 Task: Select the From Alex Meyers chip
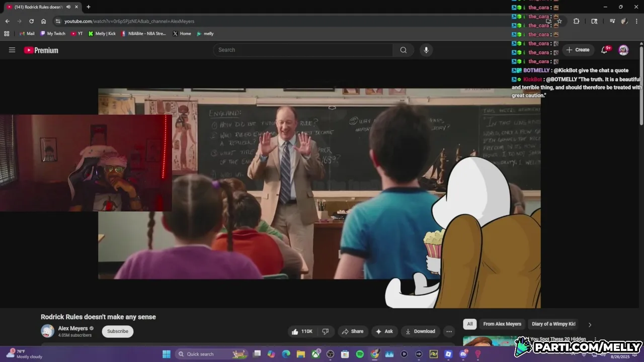pyautogui.click(x=502, y=324)
